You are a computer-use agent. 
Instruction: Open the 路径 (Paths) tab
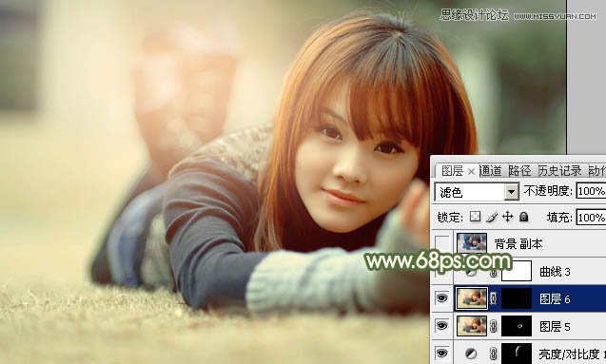coord(519,171)
